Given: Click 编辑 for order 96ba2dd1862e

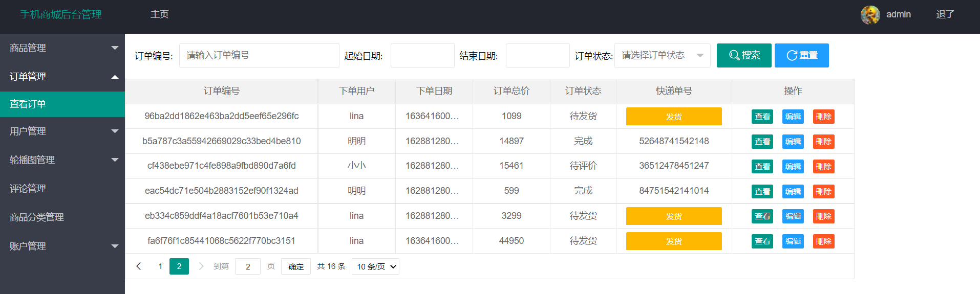Looking at the screenshot, I should point(793,117).
